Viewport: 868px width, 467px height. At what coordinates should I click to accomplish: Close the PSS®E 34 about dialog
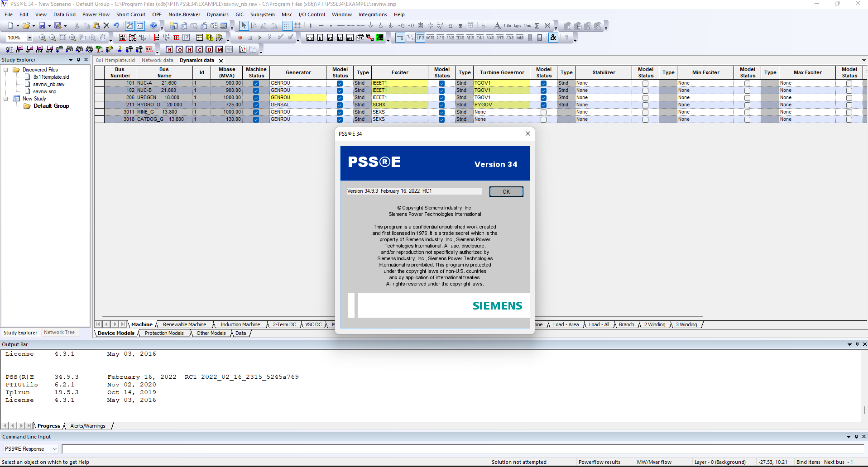click(x=528, y=133)
